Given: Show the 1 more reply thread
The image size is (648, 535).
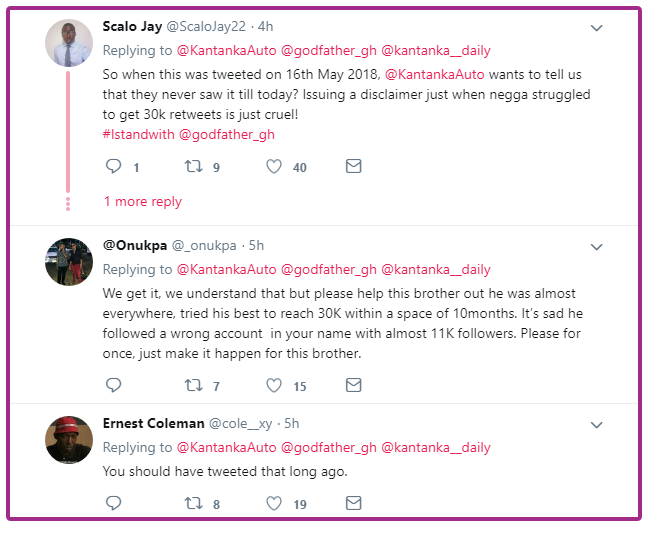Looking at the screenshot, I should [x=143, y=201].
